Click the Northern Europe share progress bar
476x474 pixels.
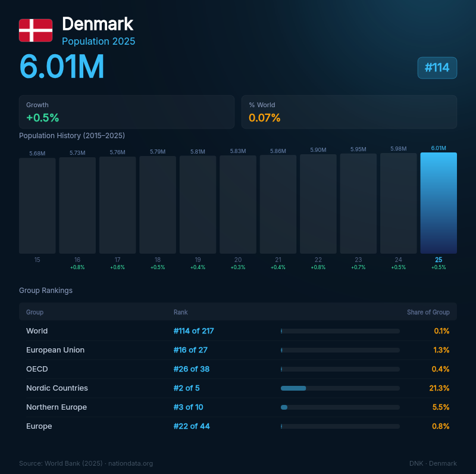pos(340,407)
